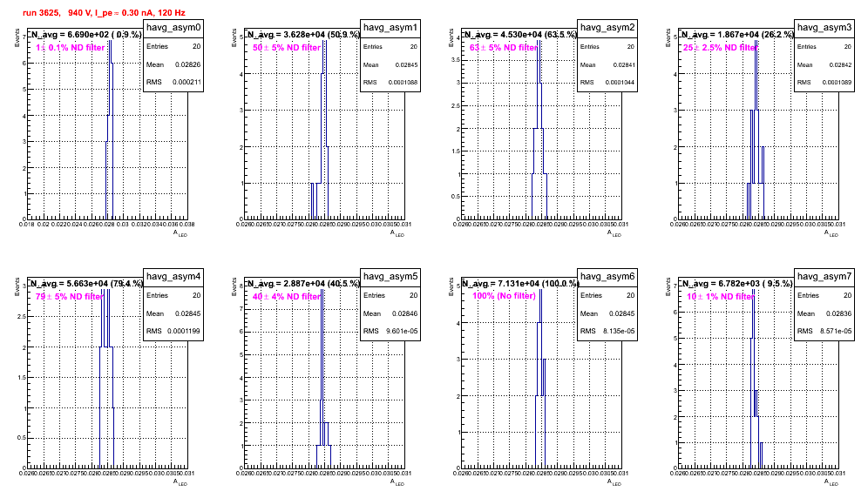Pick the magenta 100% (No filter) label

504,296
